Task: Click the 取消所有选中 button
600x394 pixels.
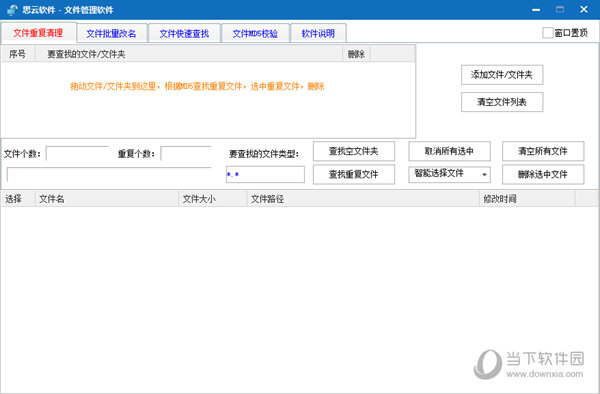Action: 449,151
